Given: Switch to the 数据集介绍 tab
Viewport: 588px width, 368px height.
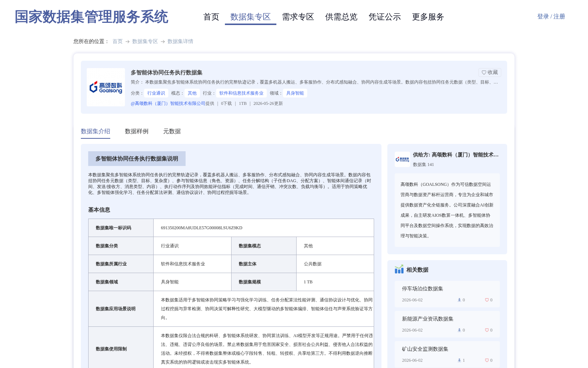Looking at the screenshot, I should [96, 131].
